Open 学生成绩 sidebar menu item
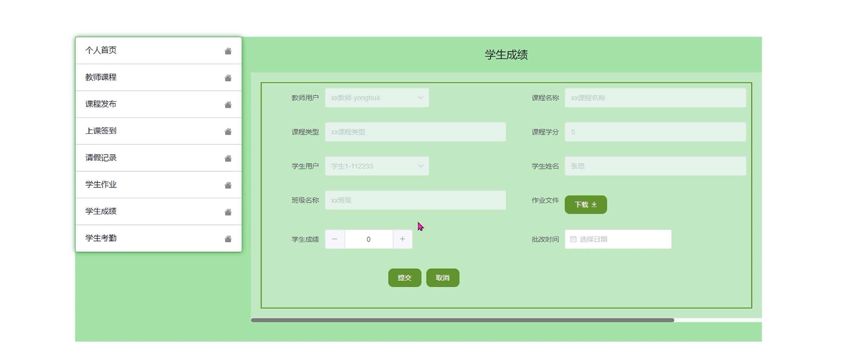 101,211
